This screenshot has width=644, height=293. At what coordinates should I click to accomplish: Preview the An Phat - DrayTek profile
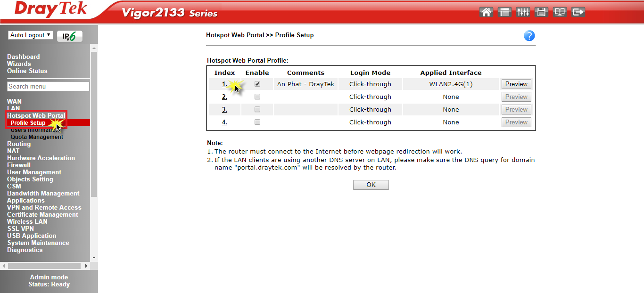coord(516,84)
